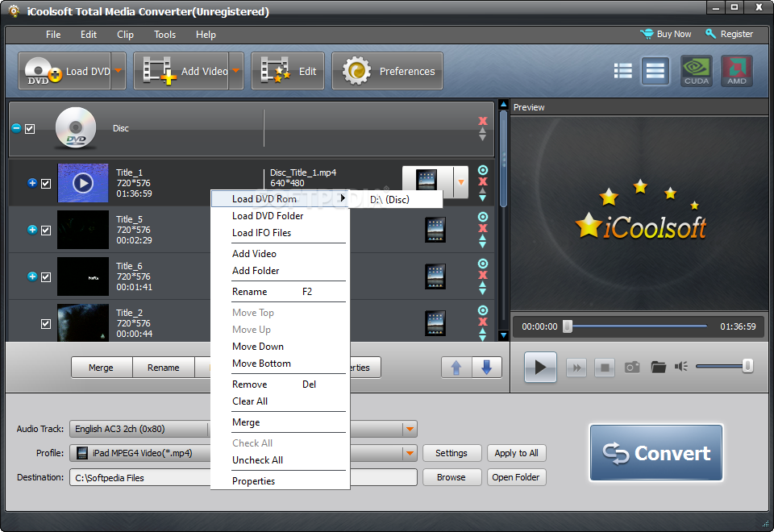Click the Merge button below list

click(102, 368)
